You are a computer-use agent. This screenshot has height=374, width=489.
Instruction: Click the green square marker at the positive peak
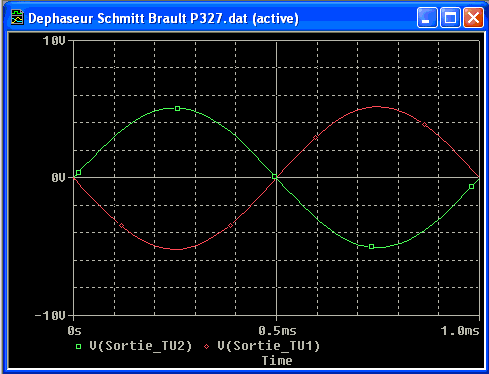178,108
